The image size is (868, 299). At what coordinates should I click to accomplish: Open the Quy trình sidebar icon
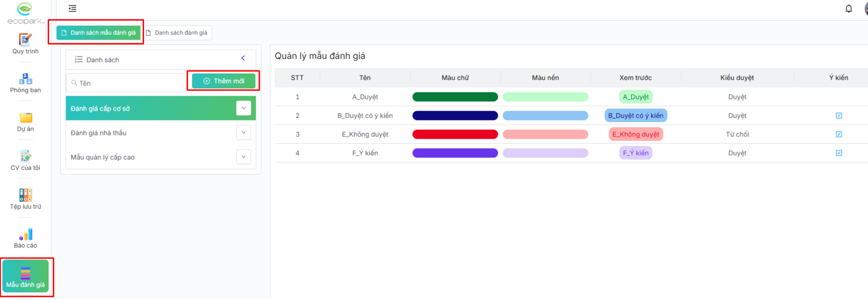coord(25,40)
